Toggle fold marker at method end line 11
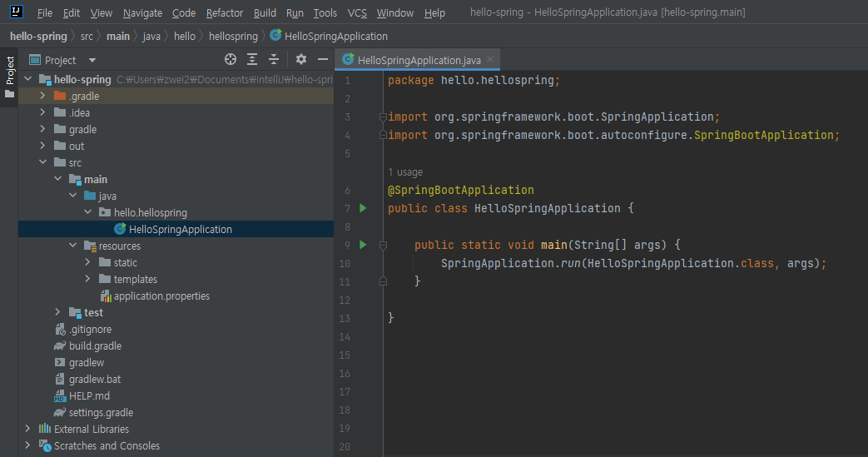The height and width of the screenshot is (457, 868). (x=383, y=281)
